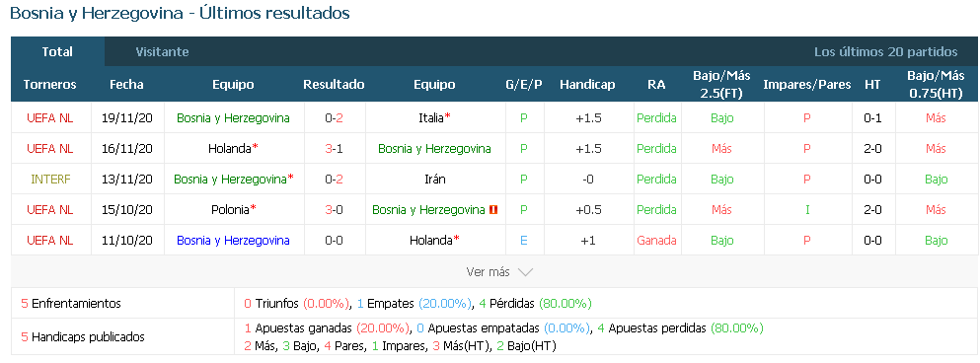
Task: Click the 3-1 result for Holanda match
Action: click(x=334, y=149)
